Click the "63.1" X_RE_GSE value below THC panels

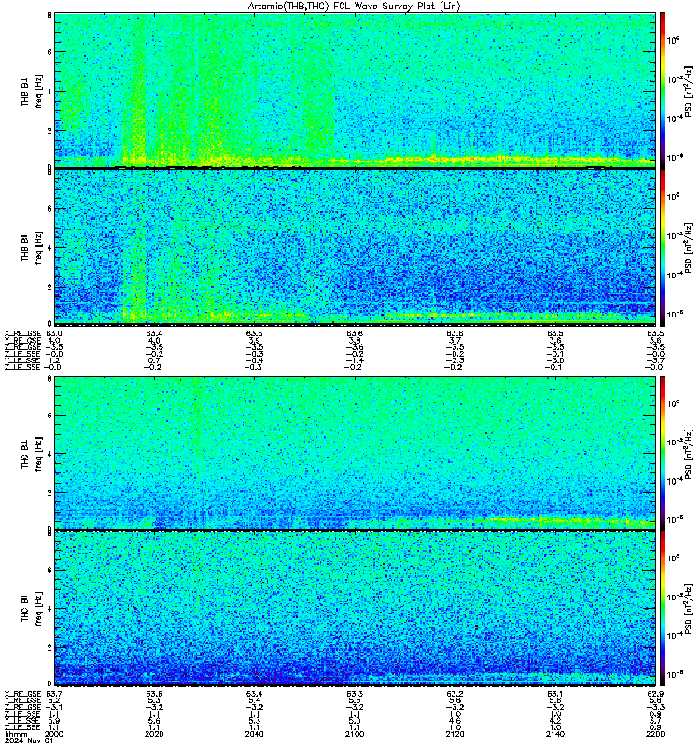point(555,694)
